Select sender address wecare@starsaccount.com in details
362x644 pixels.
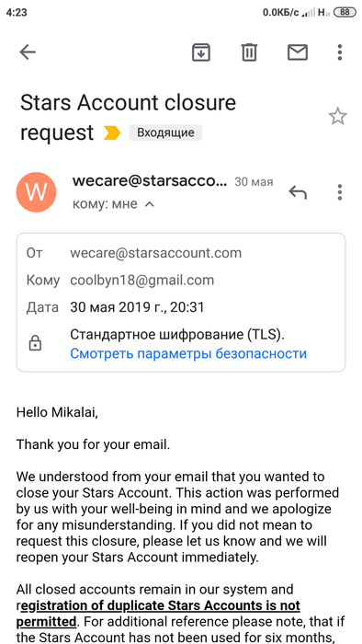pyautogui.click(x=156, y=253)
